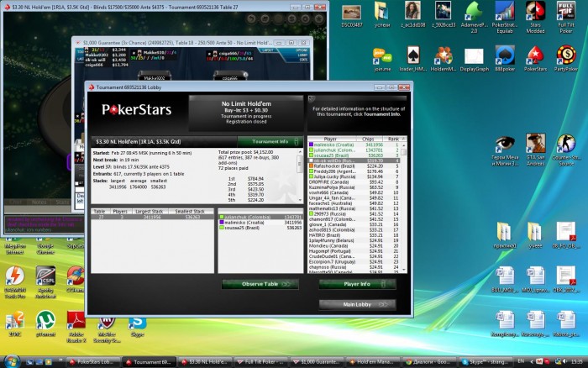Open the eye-icon game shortcut on desktop

tap(505, 150)
